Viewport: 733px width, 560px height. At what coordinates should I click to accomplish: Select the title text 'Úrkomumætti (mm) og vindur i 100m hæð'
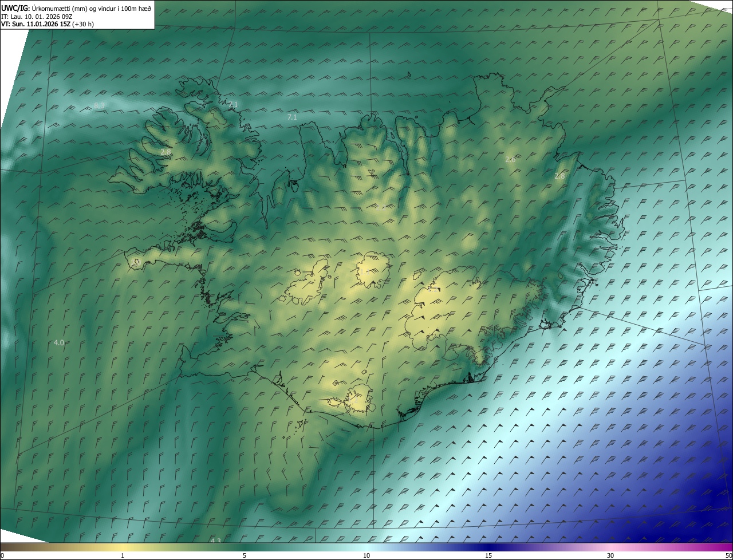point(92,7)
